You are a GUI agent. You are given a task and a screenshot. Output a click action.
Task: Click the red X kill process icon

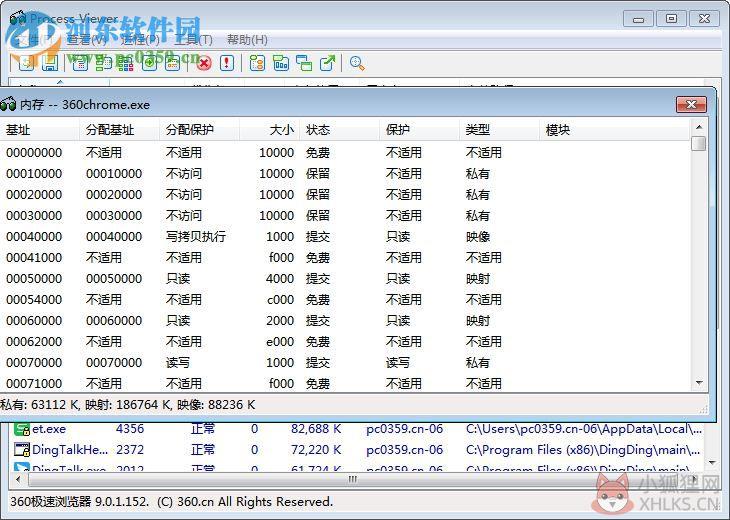point(203,63)
